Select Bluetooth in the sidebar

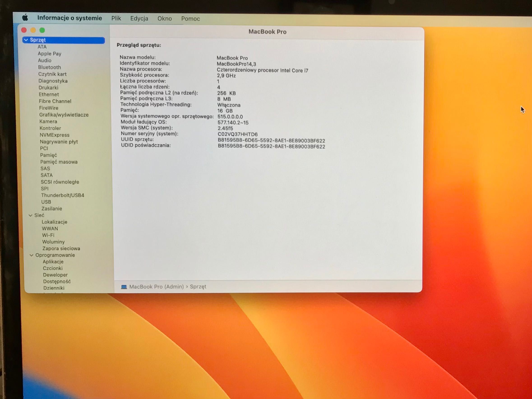(x=50, y=67)
